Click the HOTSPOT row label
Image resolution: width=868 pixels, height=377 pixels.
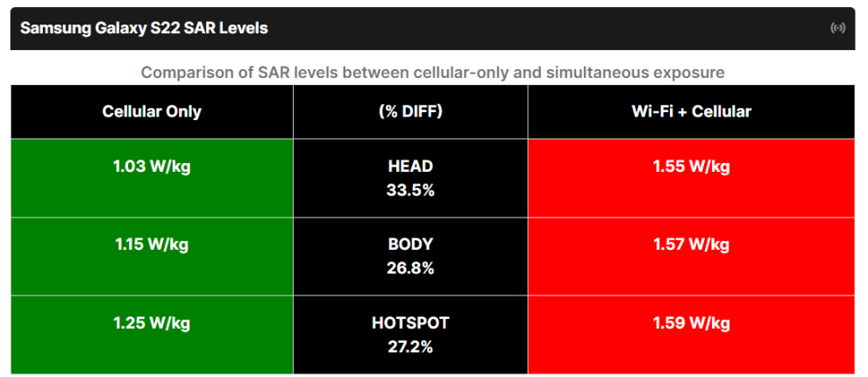click(410, 324)
